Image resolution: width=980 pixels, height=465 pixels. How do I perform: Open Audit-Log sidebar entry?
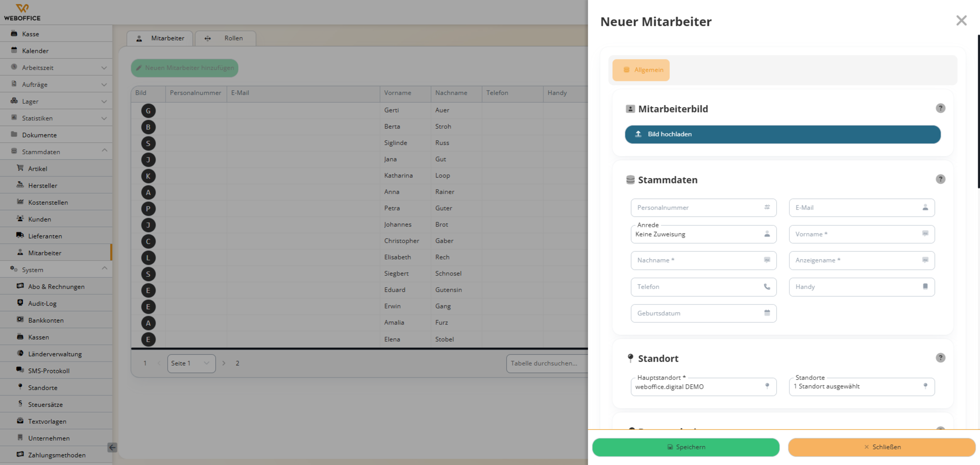click(x=56, y=303)
